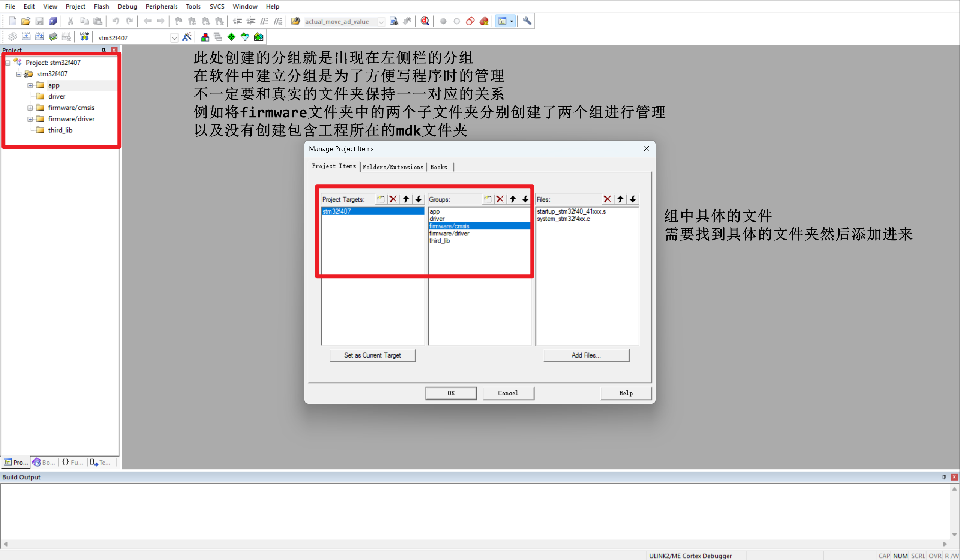960x560 pixels.
Task: Open the Configuration wrench icon
Action: (527, 21)
